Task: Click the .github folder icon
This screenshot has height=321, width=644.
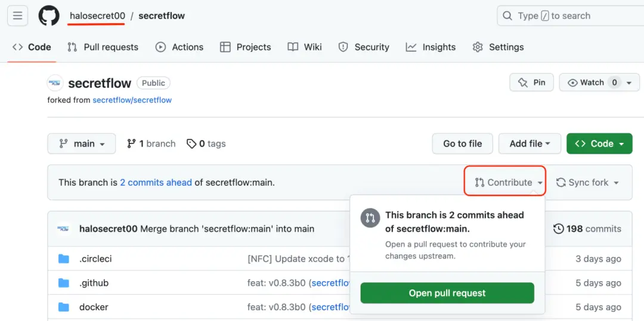Action: [64, 283]
